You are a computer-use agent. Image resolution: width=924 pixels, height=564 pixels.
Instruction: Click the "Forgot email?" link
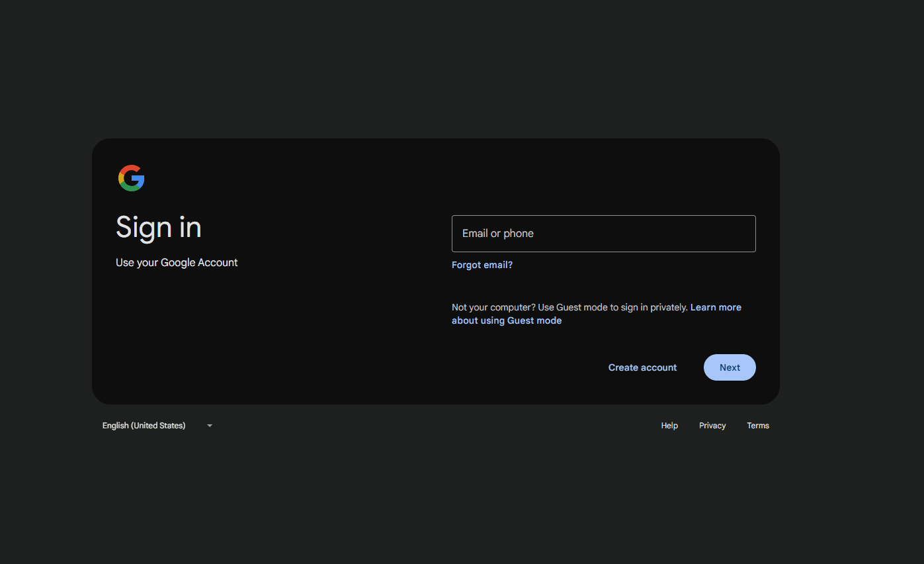pyautogui.click(x=482, y=265)
